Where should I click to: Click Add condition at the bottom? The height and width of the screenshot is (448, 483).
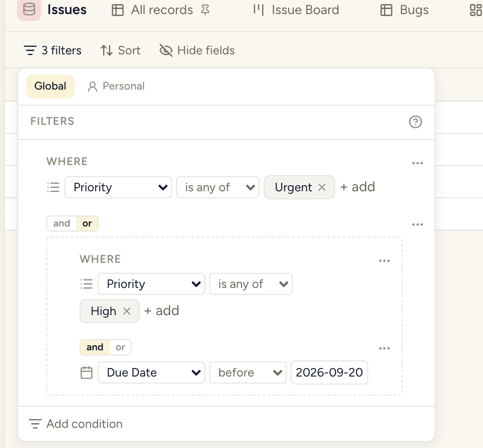click(76, 424)
